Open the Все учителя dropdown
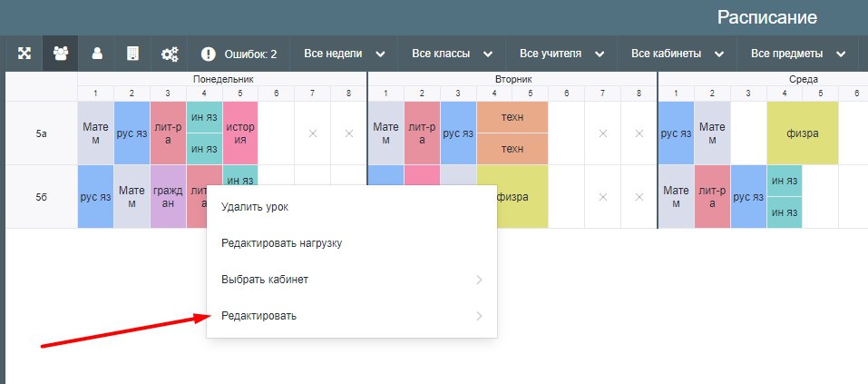Viewport: 868px width, 384px height. [x=561, y=54]
